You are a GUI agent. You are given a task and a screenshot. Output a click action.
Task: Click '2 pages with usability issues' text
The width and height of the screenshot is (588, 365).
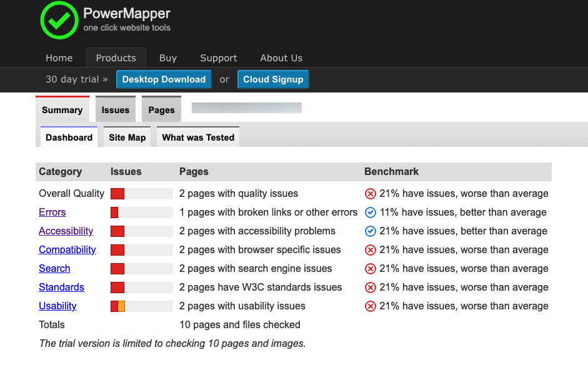pos(242,306)
